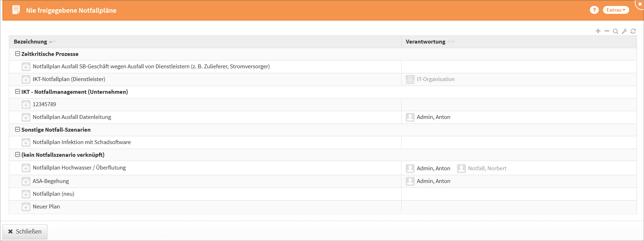Click the IT-Organisation org-unit icon

pyautogui.click(x=410, y=79)
